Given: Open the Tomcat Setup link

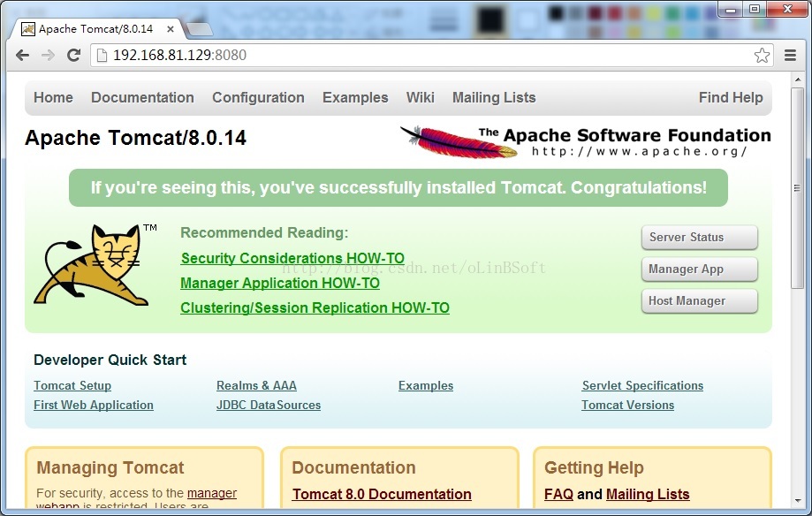Looking at the screenshot, I should (x=72, y=385).
